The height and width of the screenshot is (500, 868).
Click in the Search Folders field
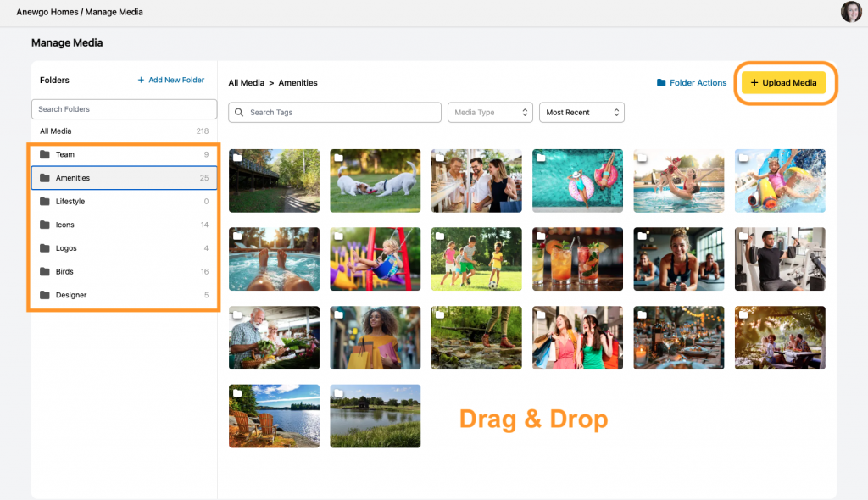(124, 109)
